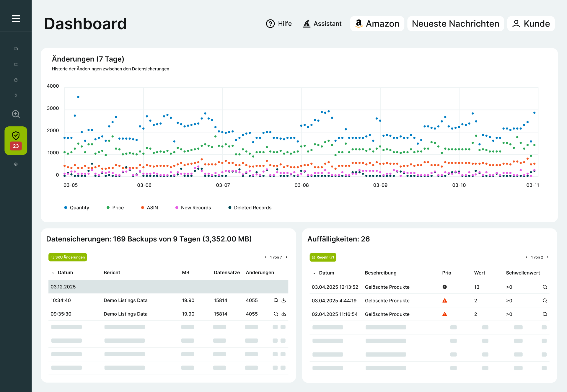This screenshot has width=567, height=392.
Task: Collapse the Datum sort chevron in Datensicherungen table
Action: tap(53, 273)
